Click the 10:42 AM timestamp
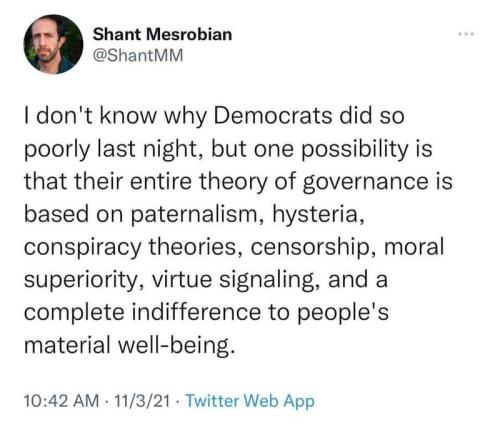Screen dimensions: 500x425 pos(62,400)
